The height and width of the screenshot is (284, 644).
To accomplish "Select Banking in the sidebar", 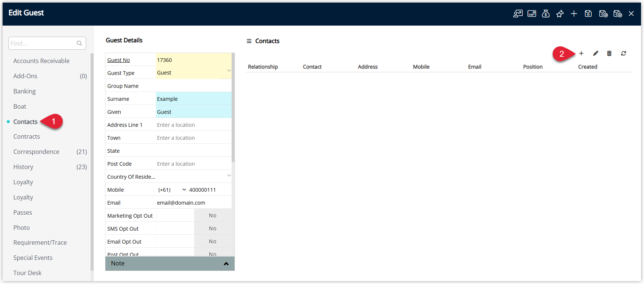I will pyautogui.click(x=24, y=91).
